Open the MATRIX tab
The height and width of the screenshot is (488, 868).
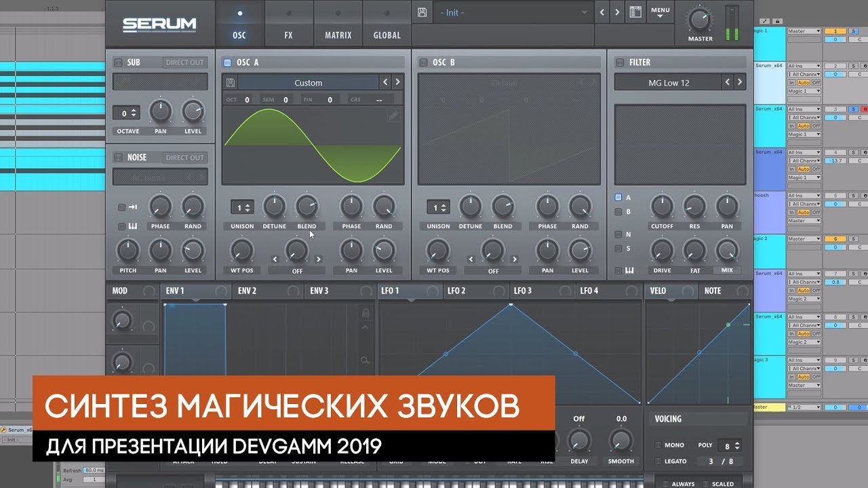(338, 22)
